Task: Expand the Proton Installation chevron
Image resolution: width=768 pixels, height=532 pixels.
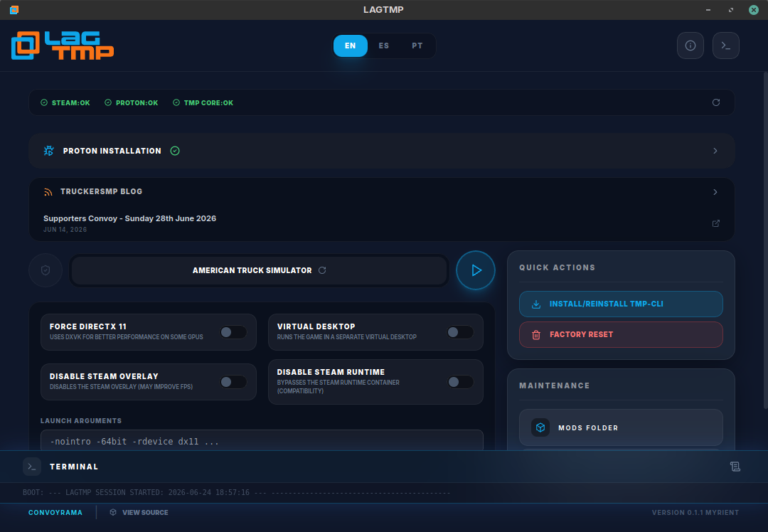Action: point(715,151)
